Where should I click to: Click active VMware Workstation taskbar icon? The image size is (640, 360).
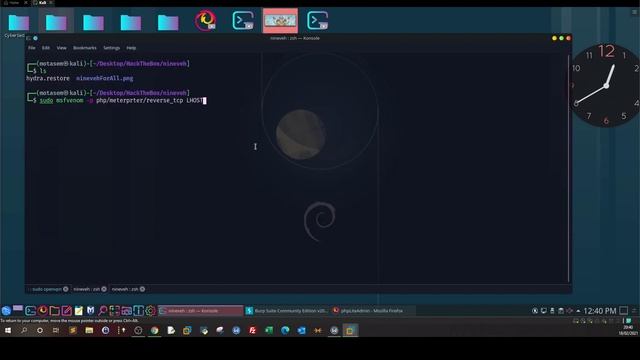350,330
